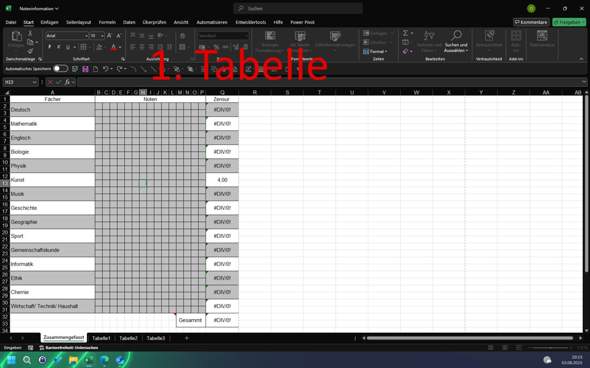Image resolution: width=590 pixels, height=368 pixels.
Task: Switch to the Tabelle2 sheet tab
Action: 128,338
